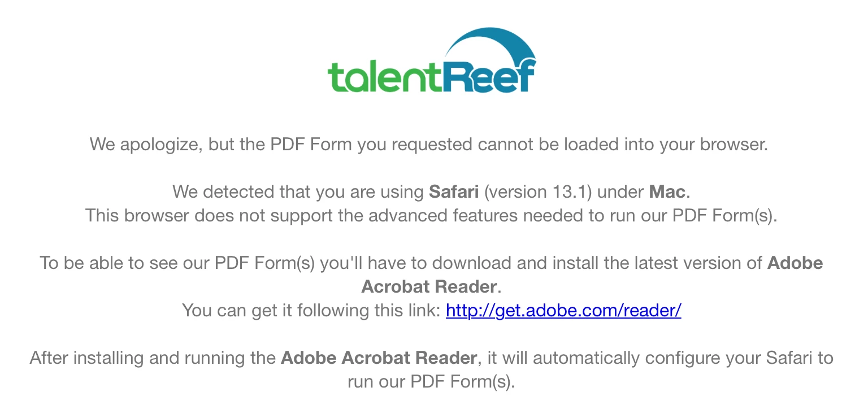The height and width of the screenshot is (409, 868).
Task: Click the talentReef logo
Action: [x=432, y=61]
